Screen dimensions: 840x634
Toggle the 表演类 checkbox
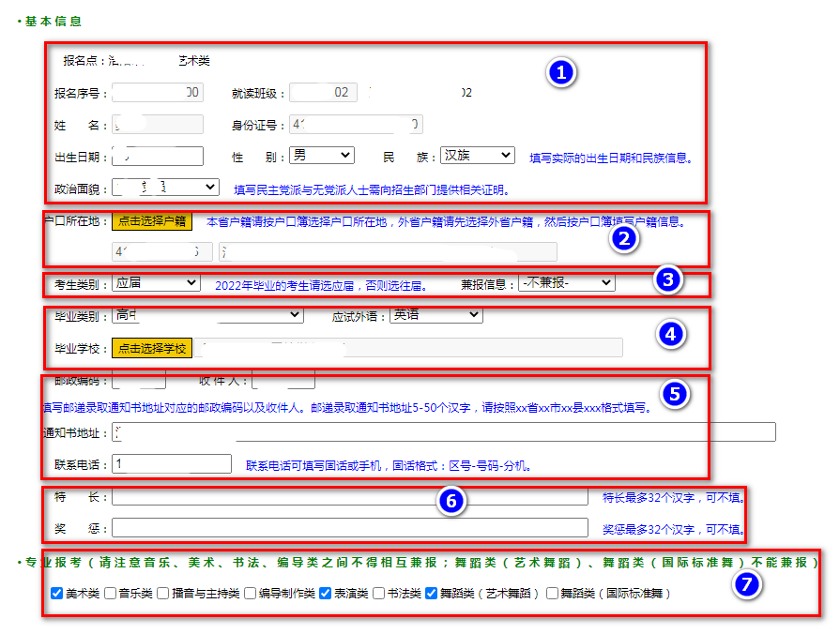click(325, 594)
